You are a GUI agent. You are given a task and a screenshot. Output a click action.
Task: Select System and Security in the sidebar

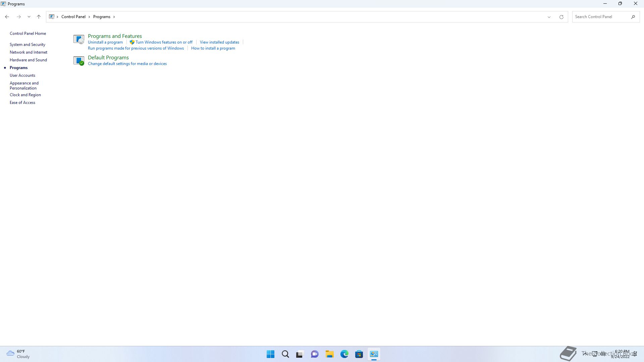pyautogui.click(x=28, y=45)
